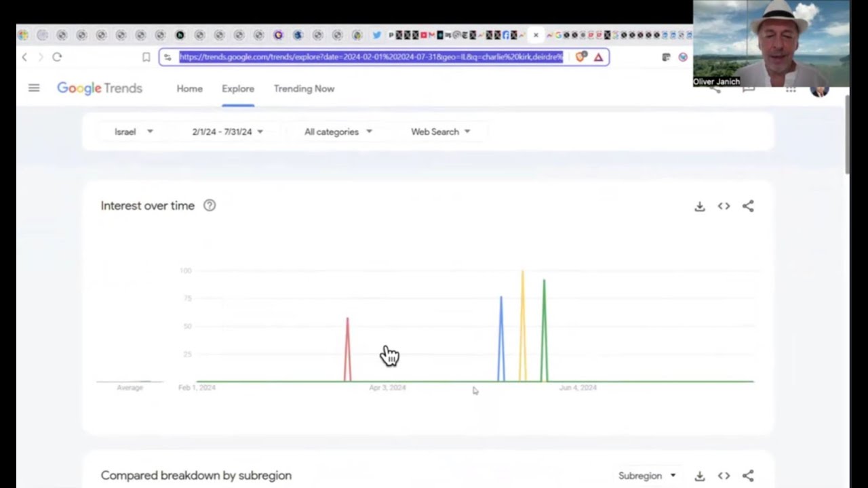
Task: Switch to the Trending Now tab
Action: click(x=304, y=89)
